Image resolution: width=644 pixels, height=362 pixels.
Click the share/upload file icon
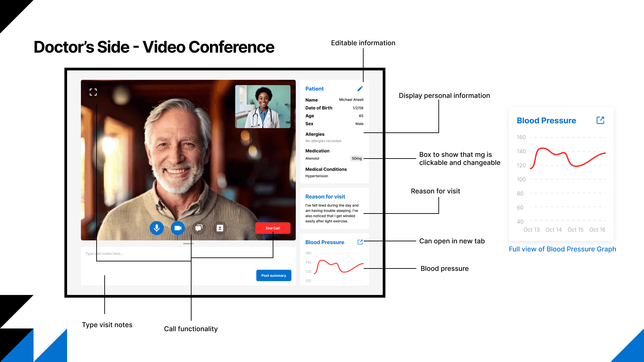pyautogui.click(x=220, y=228)
